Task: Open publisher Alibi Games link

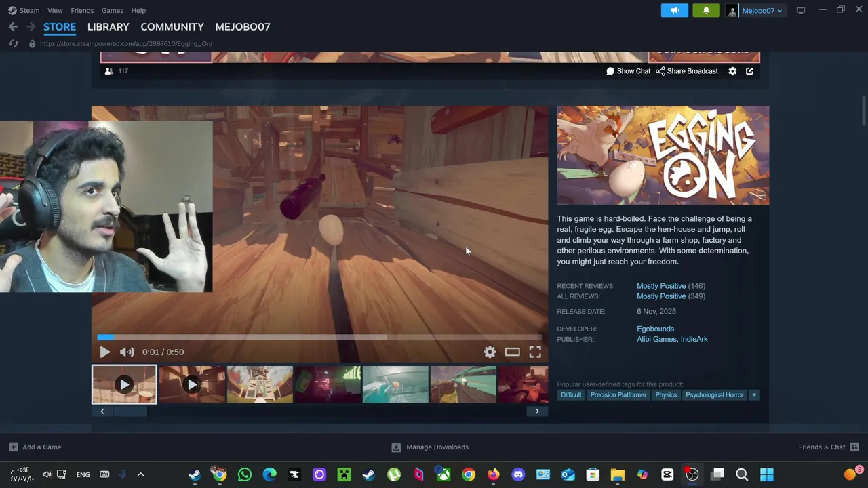Action: pos(656,339)
